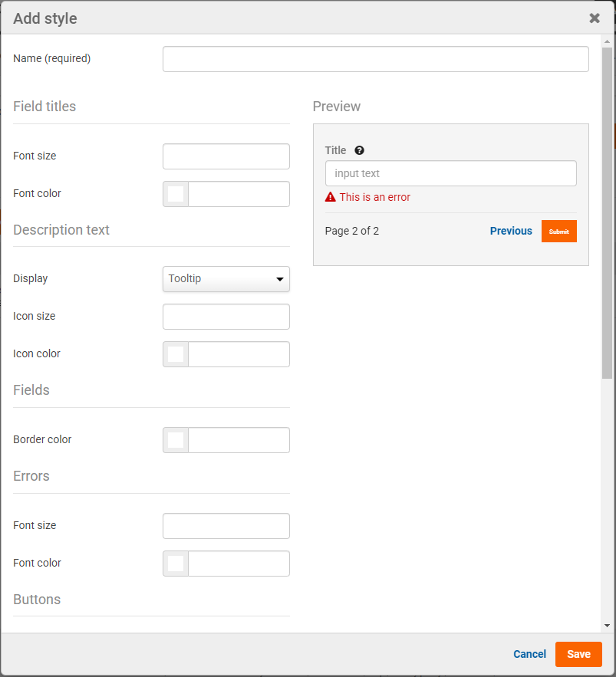Screen dimensions: 616x677
Task: Pick the Icon color swatch
Action: pyautogui.click(x=176, y=354)
